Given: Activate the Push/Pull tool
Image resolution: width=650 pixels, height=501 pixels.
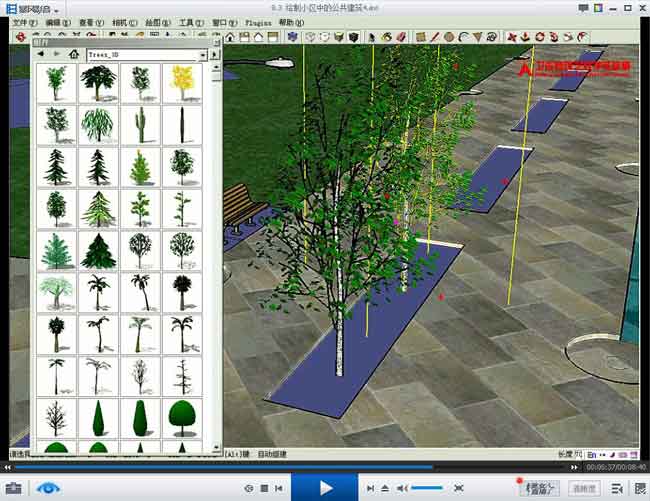Looking at the screenshot, I should coord(526,37).
